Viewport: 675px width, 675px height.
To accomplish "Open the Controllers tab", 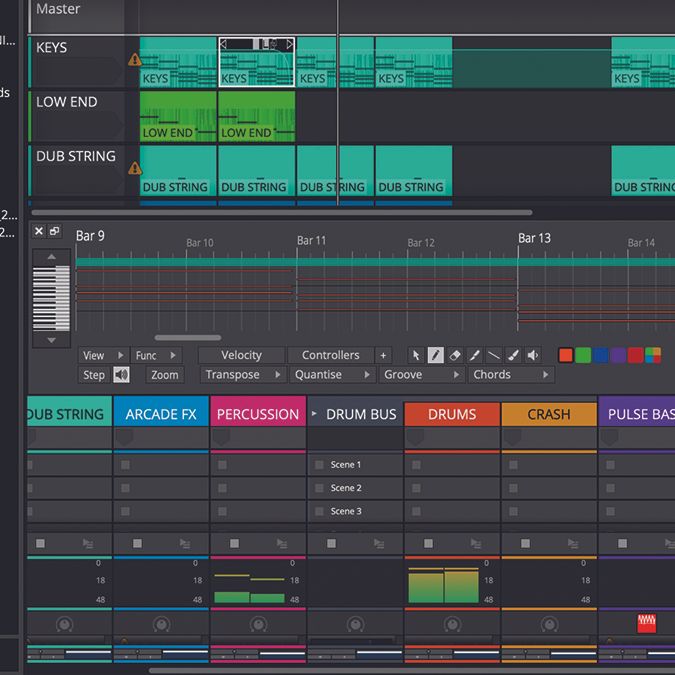I will (331, 356).
